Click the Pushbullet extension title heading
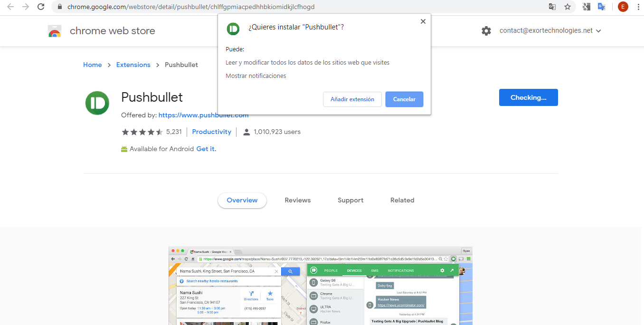Image resolution: width=644 pixels, height=325 pixels. (152, 97)
